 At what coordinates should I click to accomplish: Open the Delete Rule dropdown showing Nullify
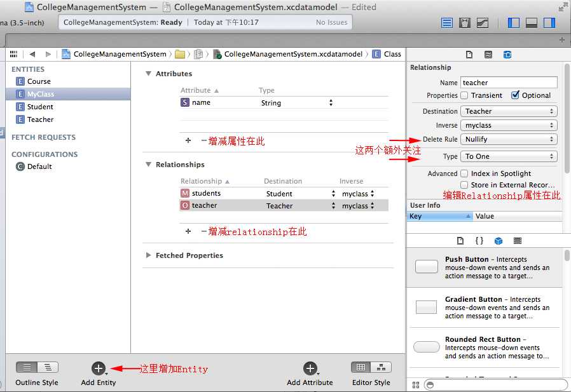pyautogui.click(x=509, y=139)
